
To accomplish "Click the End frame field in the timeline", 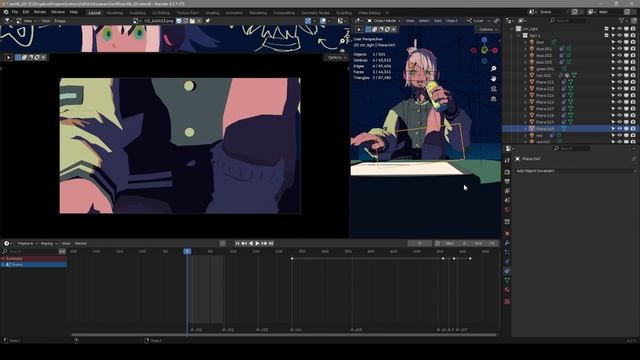I will (484, 243).
